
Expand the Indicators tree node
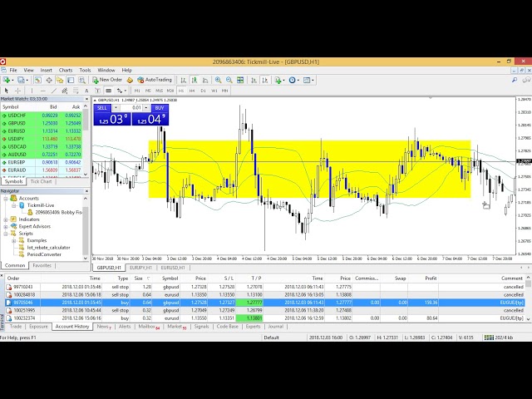6,219
